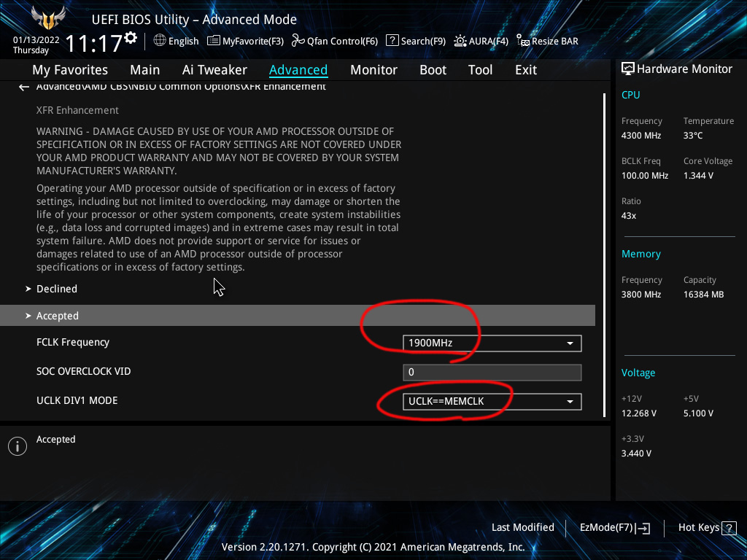This screenshot has width=747, height=560.
Task: Select the Advanced tab
Action: point(298,70)
